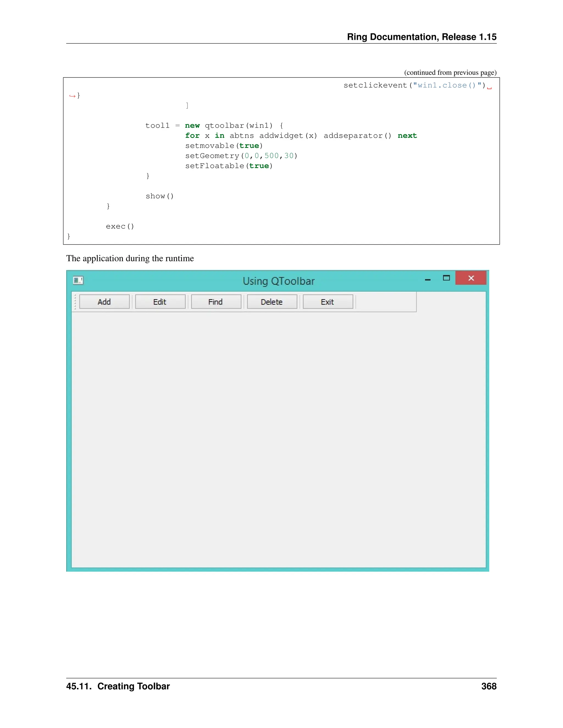Maximize the Using QToolbar window
This screenshot has width=563, height=728.
click(446, 278)
